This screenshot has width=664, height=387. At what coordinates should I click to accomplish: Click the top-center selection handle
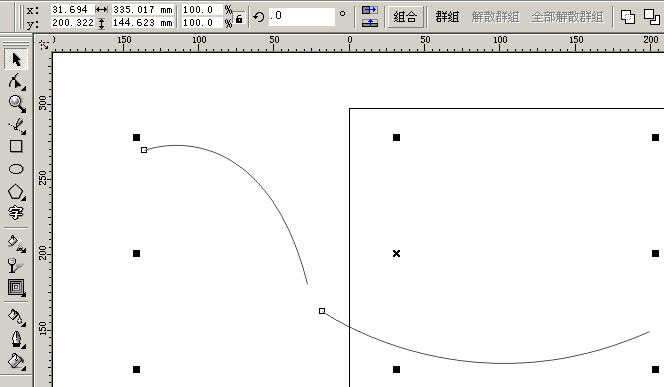tap(396, 138)
